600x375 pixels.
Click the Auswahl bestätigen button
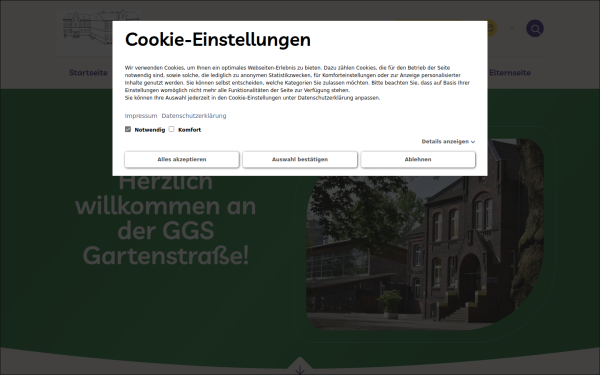point(300,159)
